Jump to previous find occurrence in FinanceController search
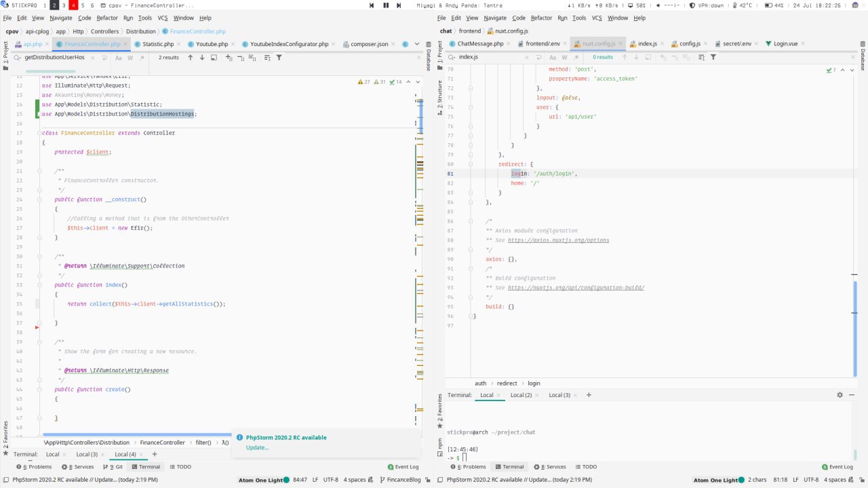The width and height of the screenshot is (868, 488). click(x=190, y=57)
